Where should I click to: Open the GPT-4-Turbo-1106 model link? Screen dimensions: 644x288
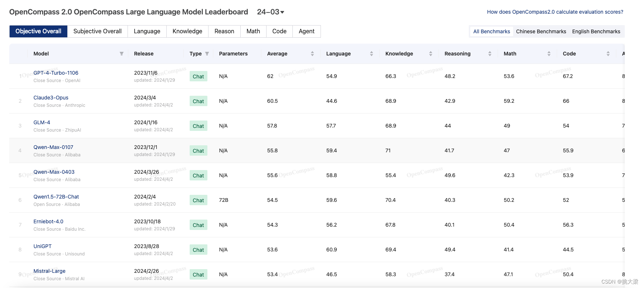click(x=56, y=73)
